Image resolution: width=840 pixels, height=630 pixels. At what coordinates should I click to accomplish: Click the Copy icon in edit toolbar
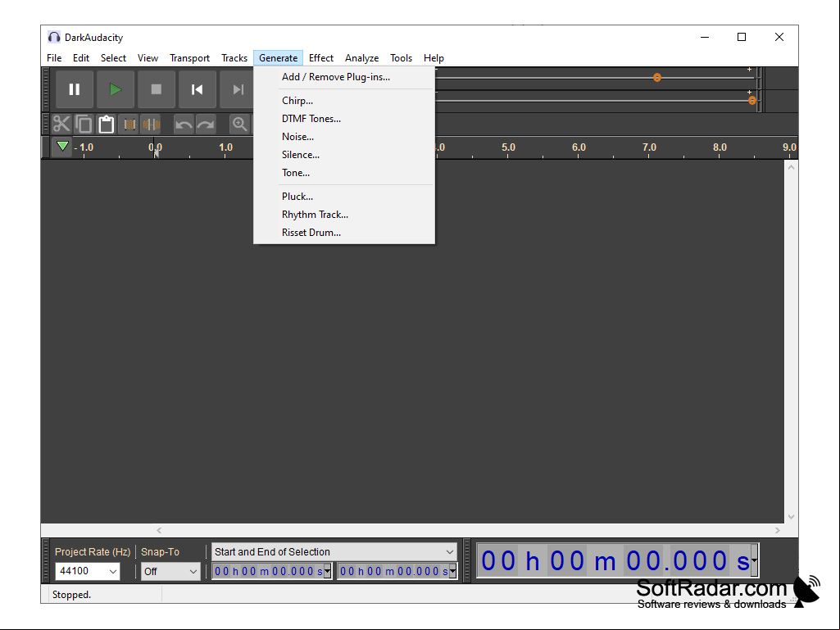click(84, 125)
